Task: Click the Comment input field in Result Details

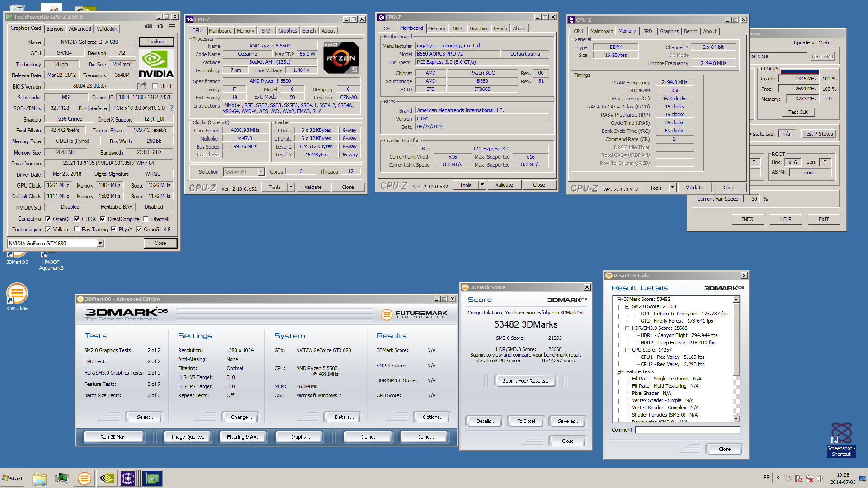Action: [688, 430]
